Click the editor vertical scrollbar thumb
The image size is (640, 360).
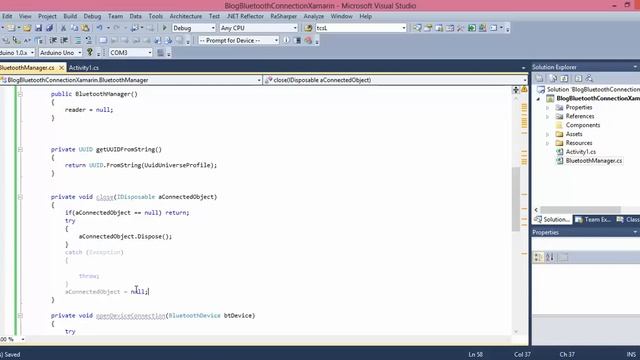pos(516,199)
